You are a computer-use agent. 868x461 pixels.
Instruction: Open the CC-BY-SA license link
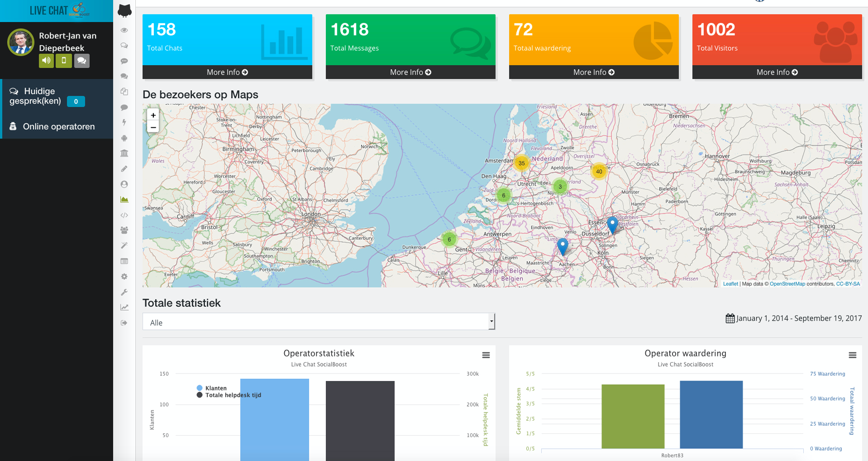[848, 284]
